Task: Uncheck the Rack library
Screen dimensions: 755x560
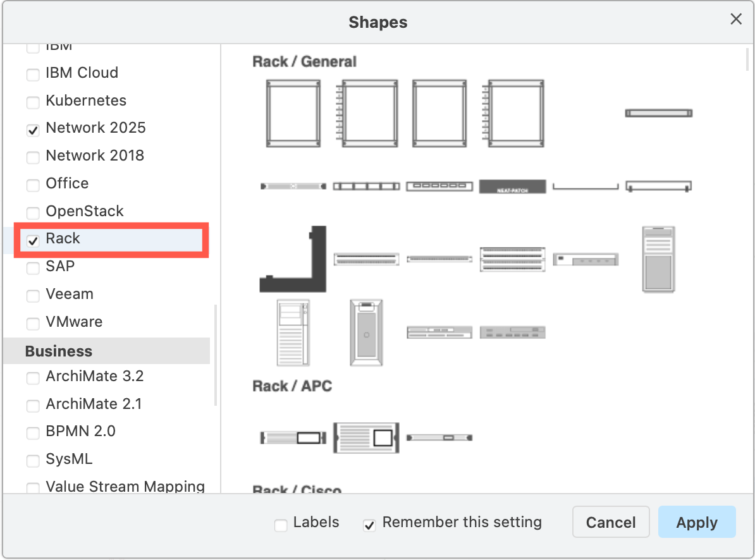Action: pos(33,241)
